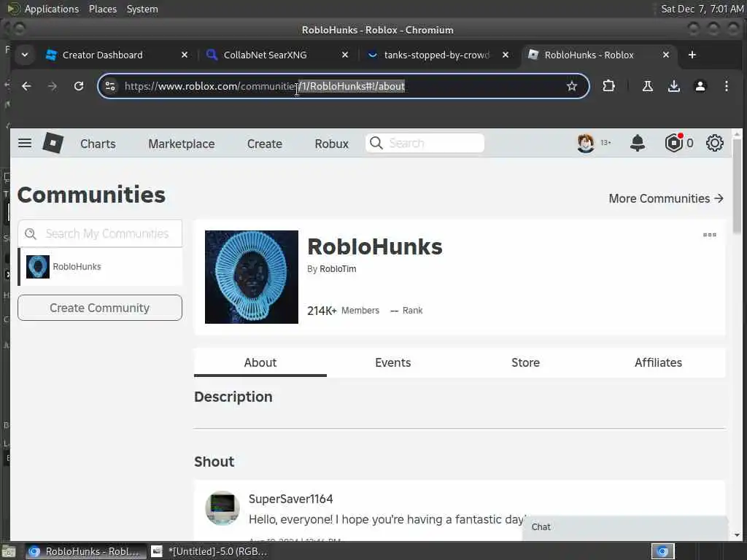Go back with browser back arrow

[x=26, y=86]
